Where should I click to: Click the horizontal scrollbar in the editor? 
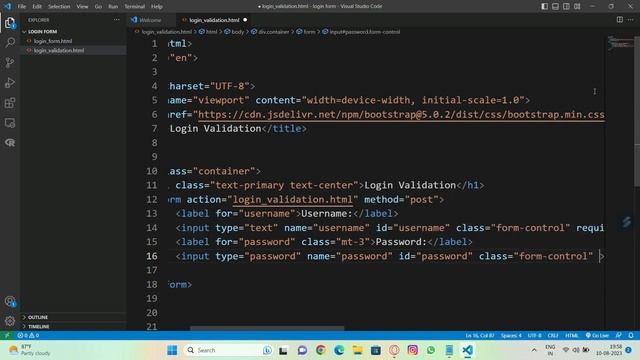(267, 328)
